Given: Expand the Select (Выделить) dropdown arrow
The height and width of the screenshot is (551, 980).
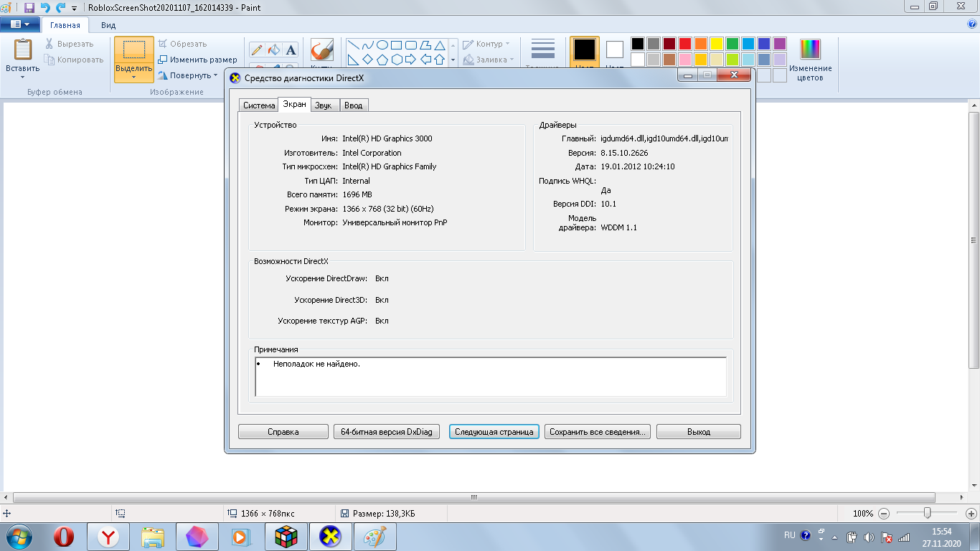Looking at the screenshot, I should pos(133,76).
